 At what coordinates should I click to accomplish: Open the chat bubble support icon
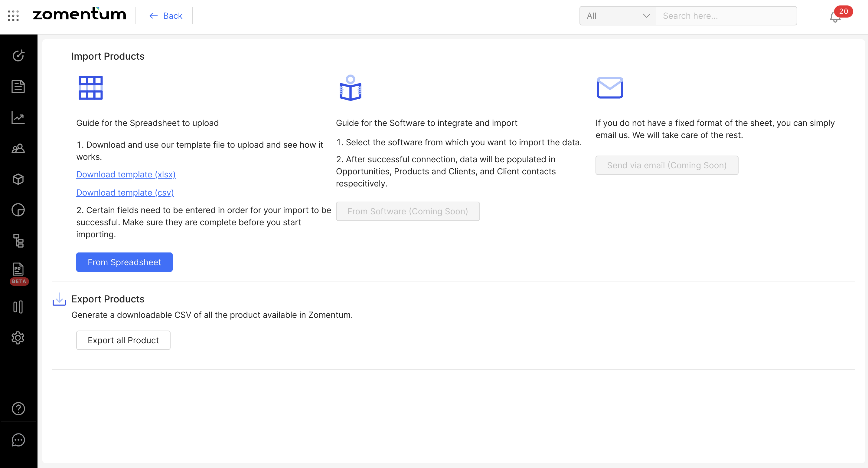click(x=18, y=440)
